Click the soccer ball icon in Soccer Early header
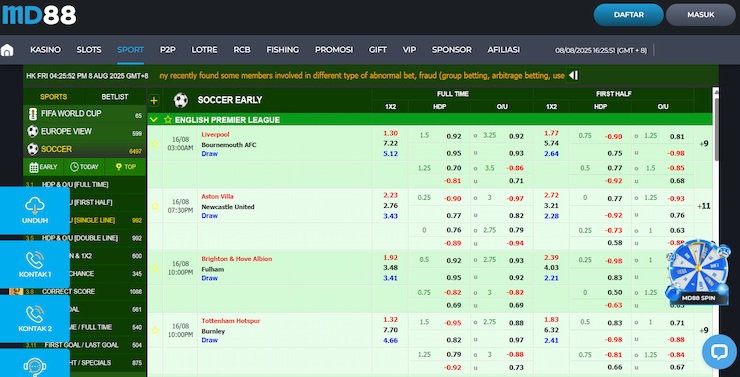Screen dimensions: 740x377 click(181, 100)
